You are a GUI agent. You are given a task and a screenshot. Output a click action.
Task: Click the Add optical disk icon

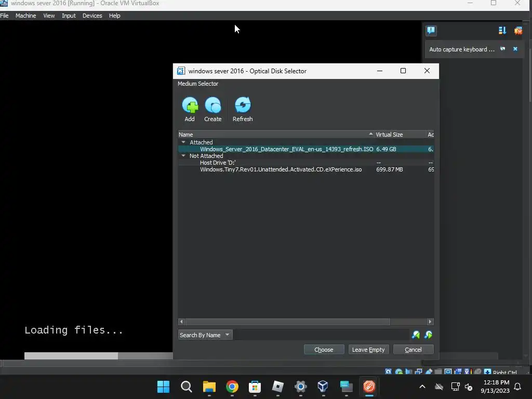pos(190,105)
